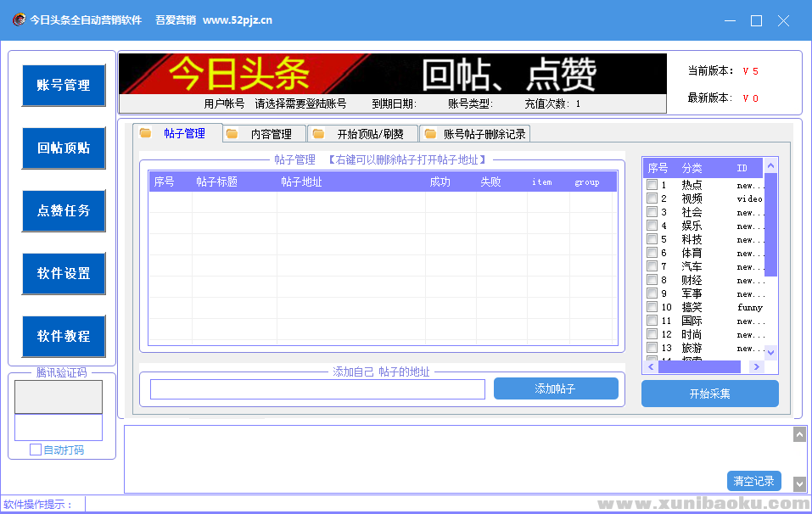
Task: Open the 账号帖子删除记录 tab
Action: click(484, 134)
